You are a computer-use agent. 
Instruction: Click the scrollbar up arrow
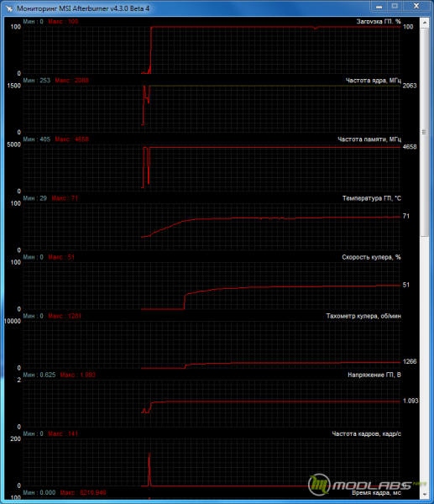click(425, 23)
